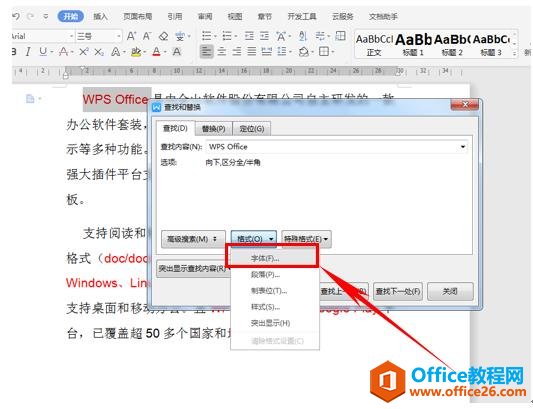Apply the 标题 2 style
Image resolution: width=533 pixels, height=409 pixels.
pyautogui.click(x=452, y=45)
